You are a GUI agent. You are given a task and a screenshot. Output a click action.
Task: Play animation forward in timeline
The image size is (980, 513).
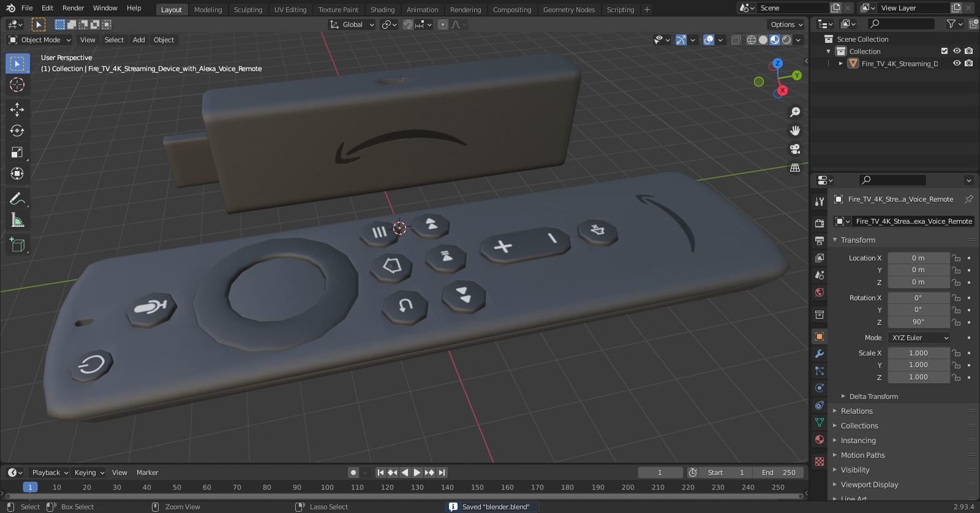pyautogui.click(x=417, y=473)
